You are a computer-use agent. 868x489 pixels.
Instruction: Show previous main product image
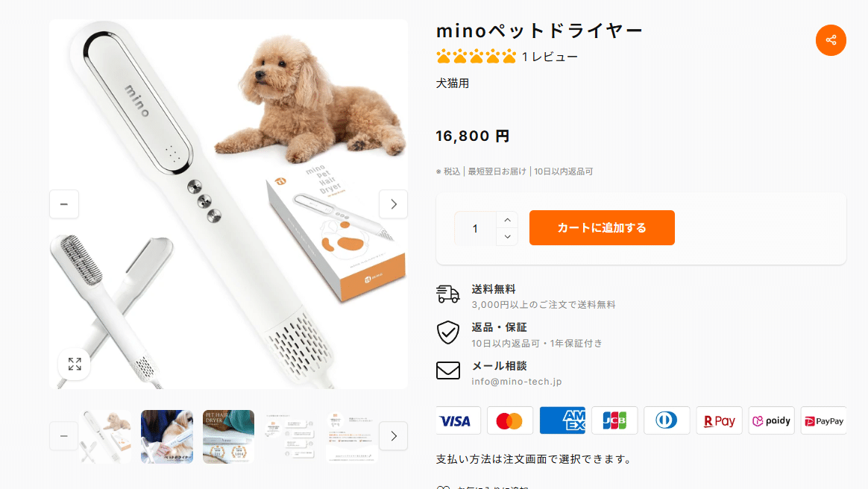pyautogui.click(x=64, y=204)
